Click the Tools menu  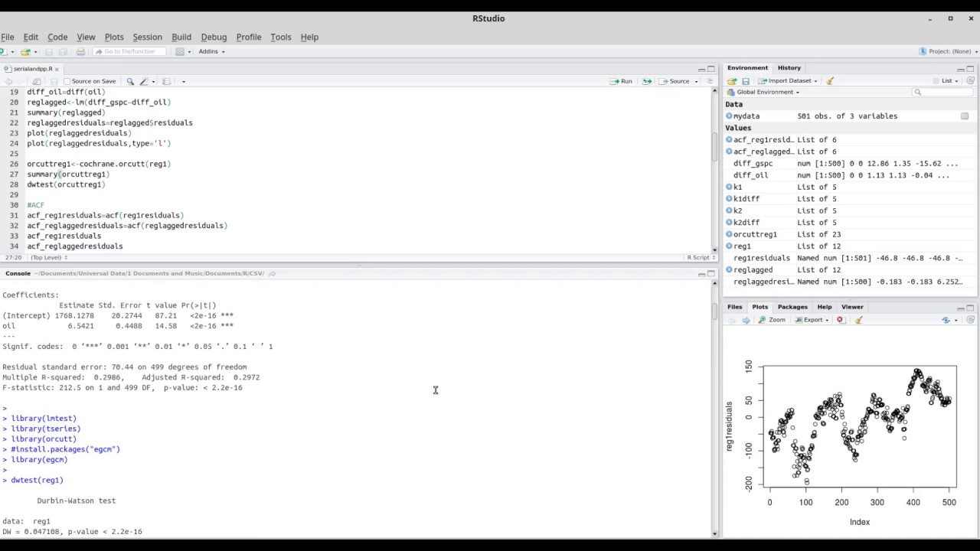point(280,37)
